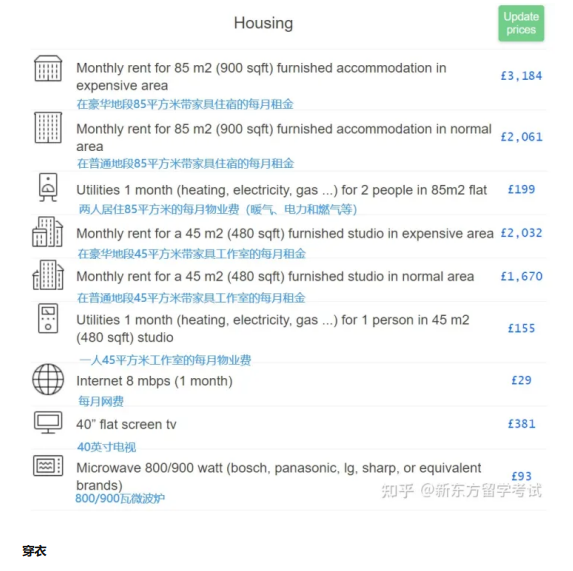Image resolution: width=573 pixels, height=571 pixels.
Task: Click the building icon for expensive area rent
Action: (48, 68)
